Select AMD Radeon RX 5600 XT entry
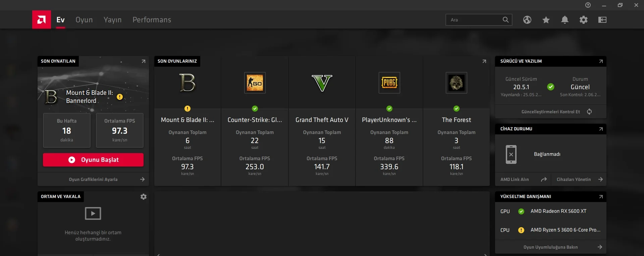This screenshot has height=256, width=644. [x=558, y=211]
